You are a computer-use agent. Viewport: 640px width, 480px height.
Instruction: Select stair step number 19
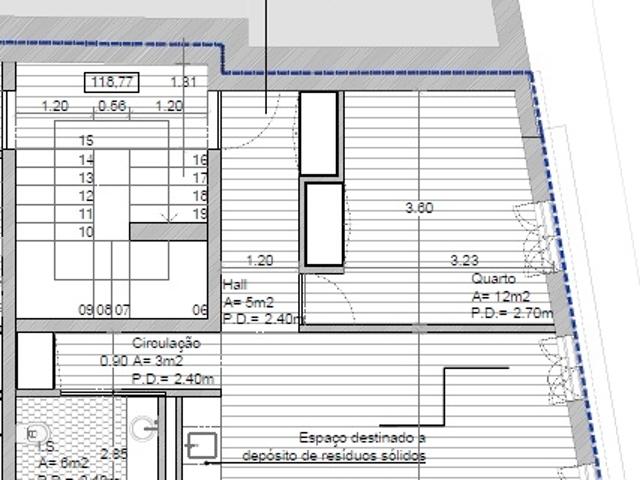(x=199, y=214)
